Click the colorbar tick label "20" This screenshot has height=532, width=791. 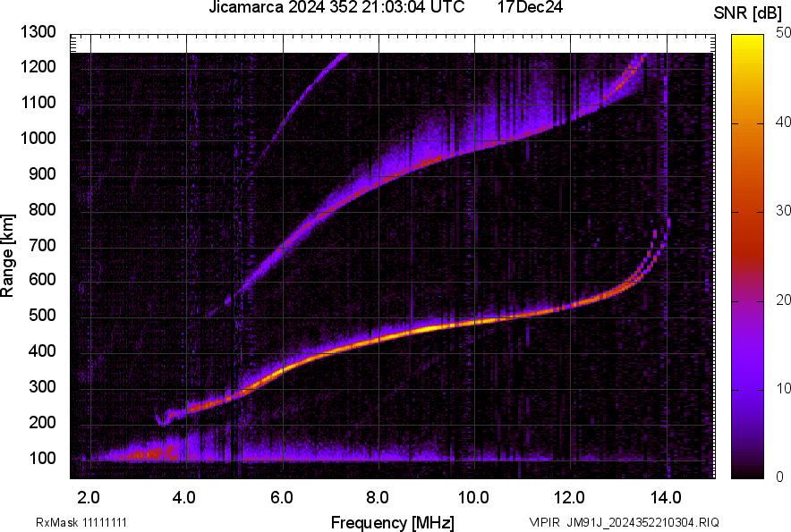[784, 300]
